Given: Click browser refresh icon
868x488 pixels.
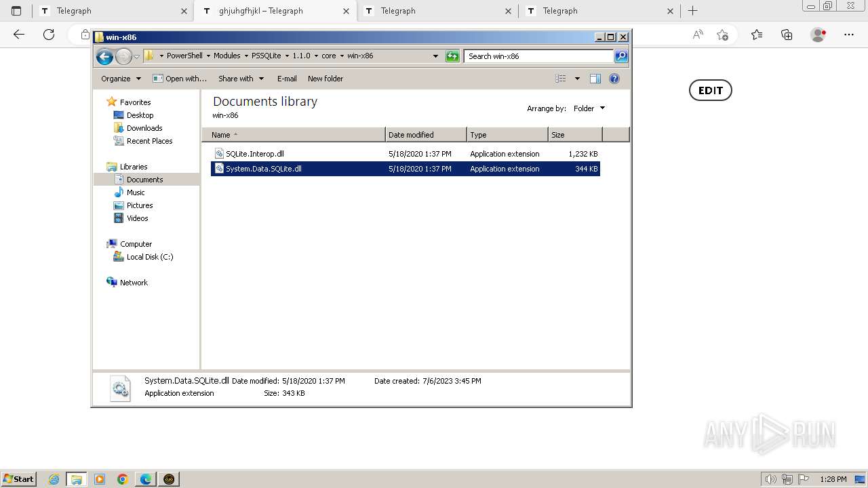Looking at the screenshot, I should click(49, 35).
